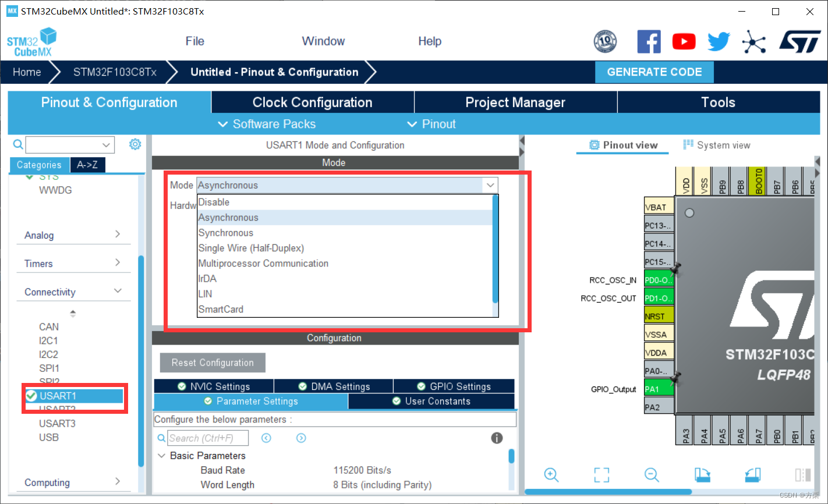Open the Twitter icon link
828x504 pixels.
719,42
